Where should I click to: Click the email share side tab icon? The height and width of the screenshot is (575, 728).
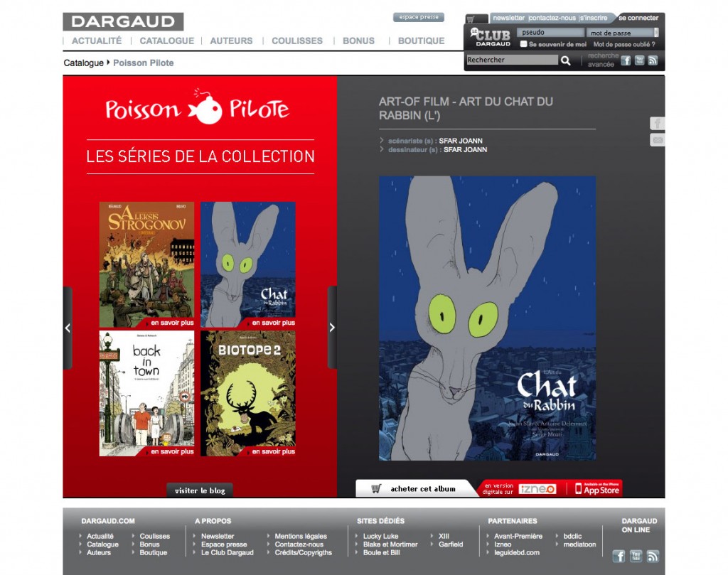point(657,140)
